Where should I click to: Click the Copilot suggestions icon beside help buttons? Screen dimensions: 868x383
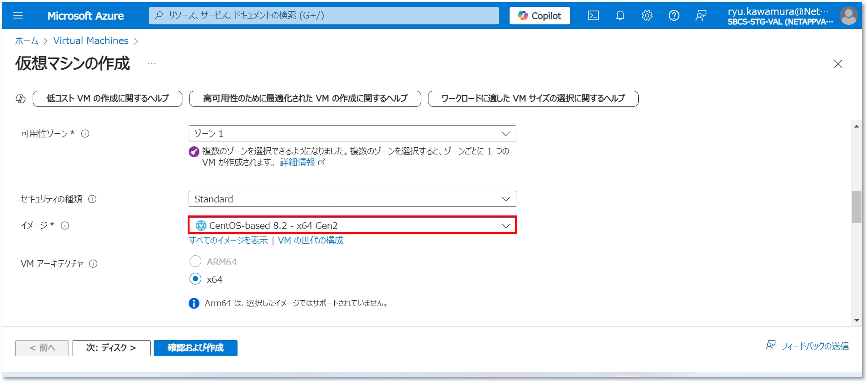pos(21,99)
